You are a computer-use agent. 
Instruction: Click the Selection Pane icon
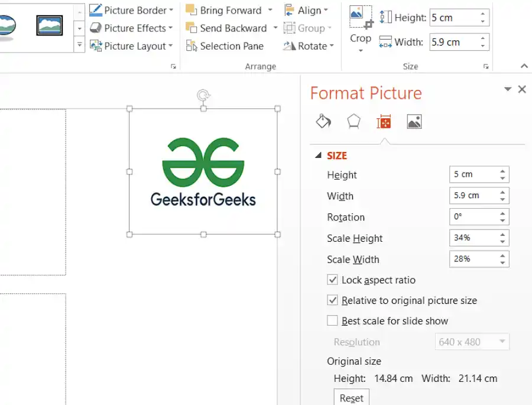192,46
